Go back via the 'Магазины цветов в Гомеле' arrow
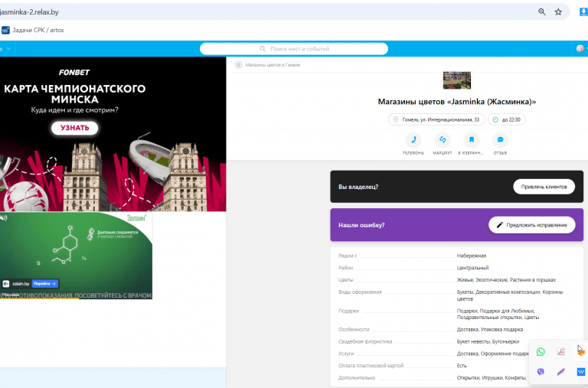The width and height of the screenshot is (588, 388). coord(239,65)
